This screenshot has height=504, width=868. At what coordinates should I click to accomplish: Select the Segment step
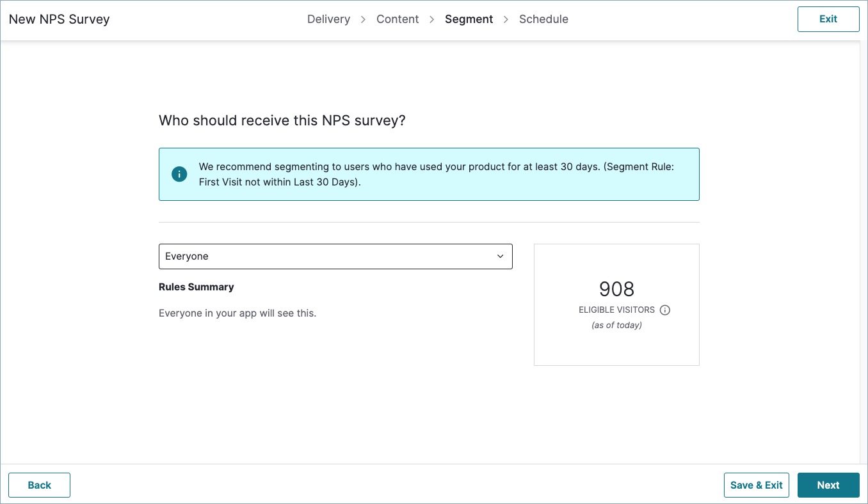click(469, 19)
